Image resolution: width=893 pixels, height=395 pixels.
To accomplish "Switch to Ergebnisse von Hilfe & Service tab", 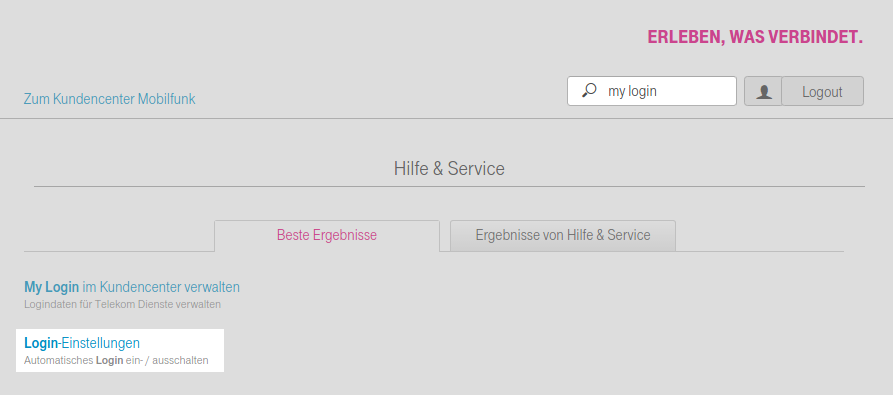I will (563, 235).
